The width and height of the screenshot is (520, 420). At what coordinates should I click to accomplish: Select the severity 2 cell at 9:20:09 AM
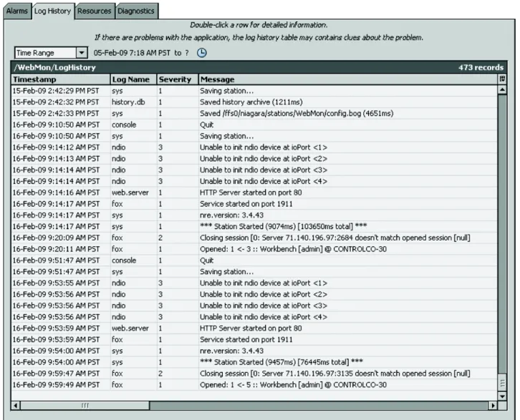click(178, 238)
